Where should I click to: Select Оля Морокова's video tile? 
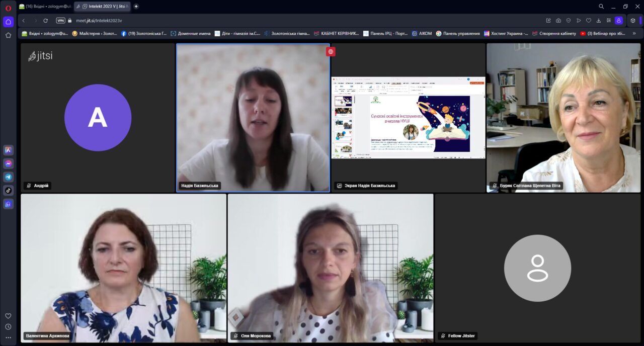(331, 268)
